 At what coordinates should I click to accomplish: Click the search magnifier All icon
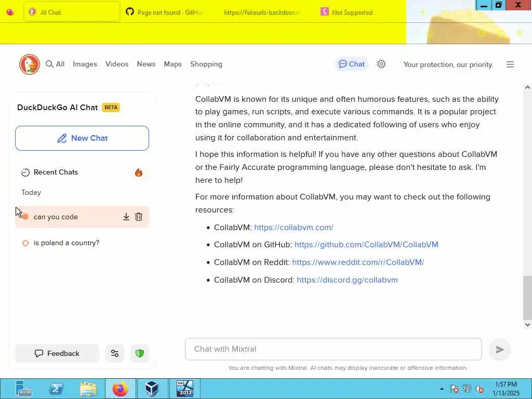pyautogui.click(x=49, y=64)
